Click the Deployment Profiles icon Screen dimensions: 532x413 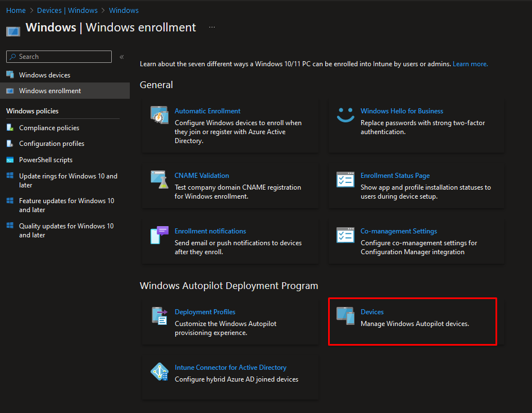pos(160,316)
